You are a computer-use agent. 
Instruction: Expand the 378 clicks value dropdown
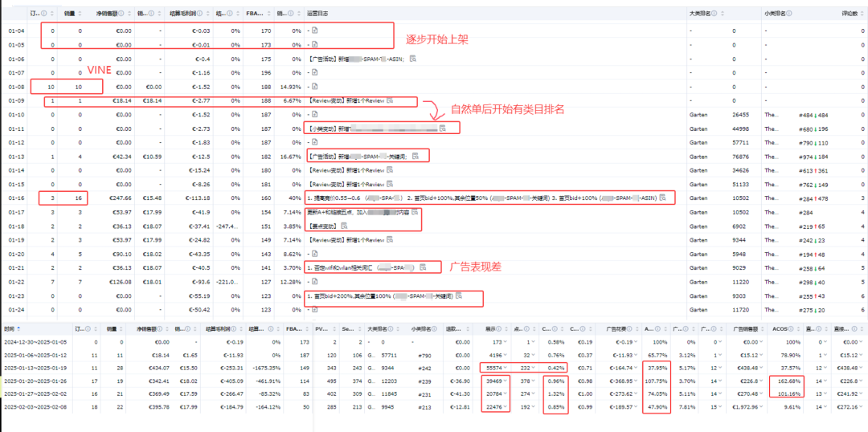pos(533,381)
